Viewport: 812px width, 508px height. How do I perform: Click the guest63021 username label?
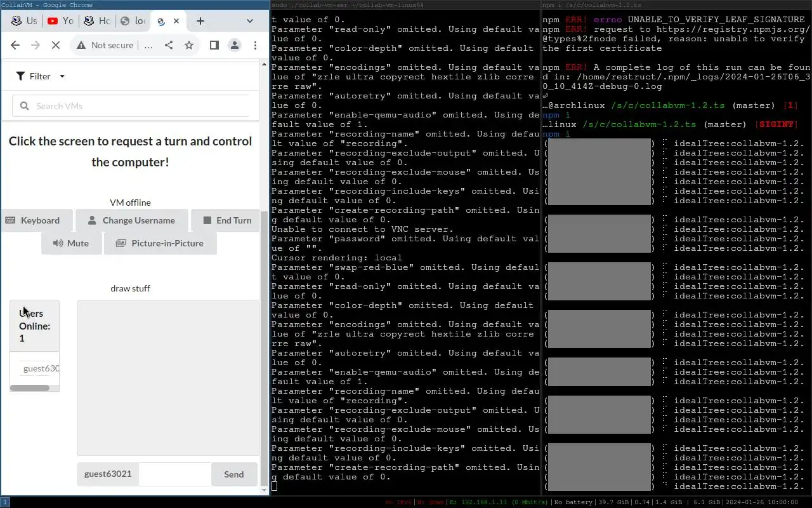point(108,474)
